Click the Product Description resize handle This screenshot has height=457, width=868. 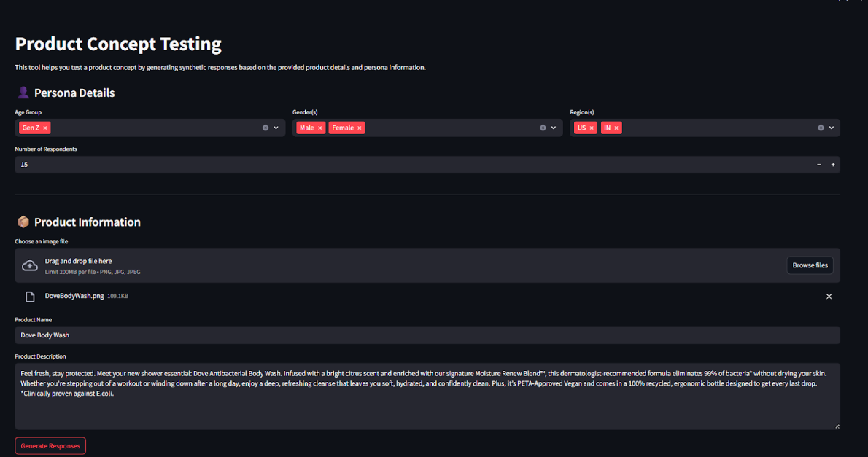click(x=837, y=426)
